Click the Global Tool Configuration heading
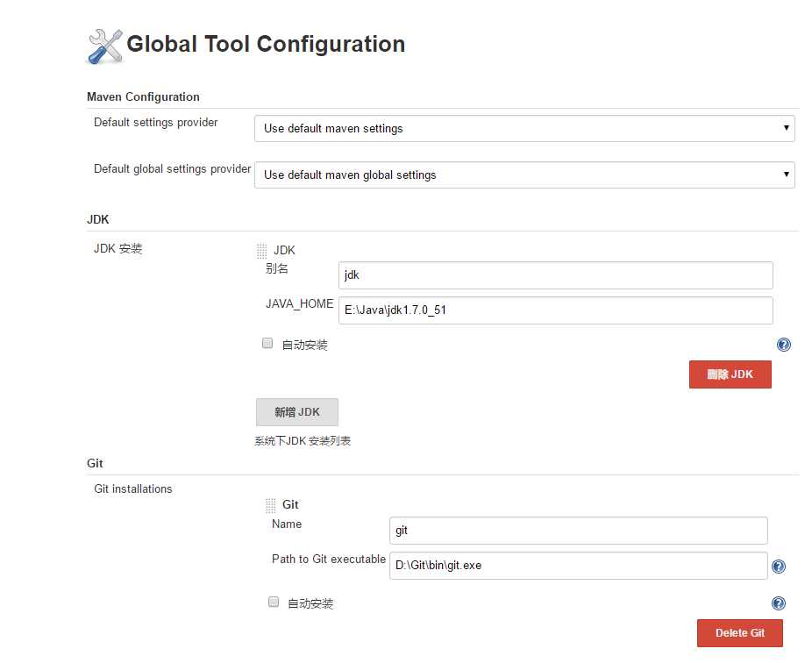 coord(266,44)
